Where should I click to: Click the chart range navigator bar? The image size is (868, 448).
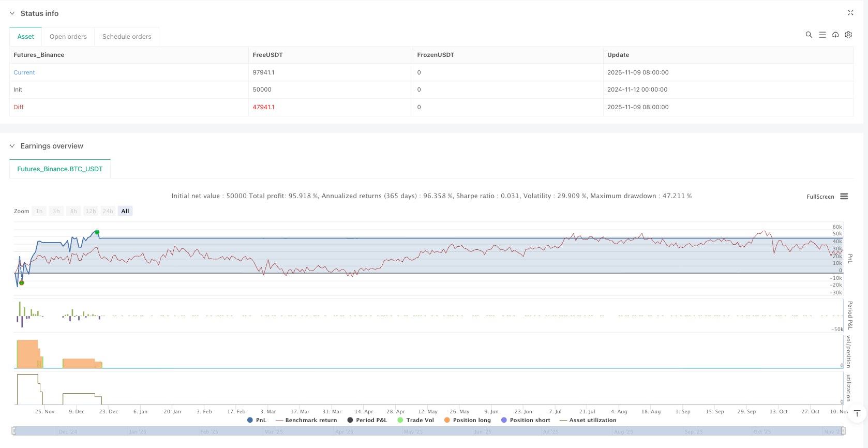pyautogui.click(x=428, y=431)
